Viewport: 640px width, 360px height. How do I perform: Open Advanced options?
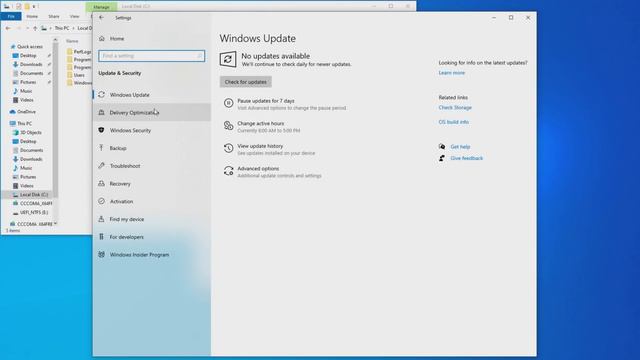point(258,168)
